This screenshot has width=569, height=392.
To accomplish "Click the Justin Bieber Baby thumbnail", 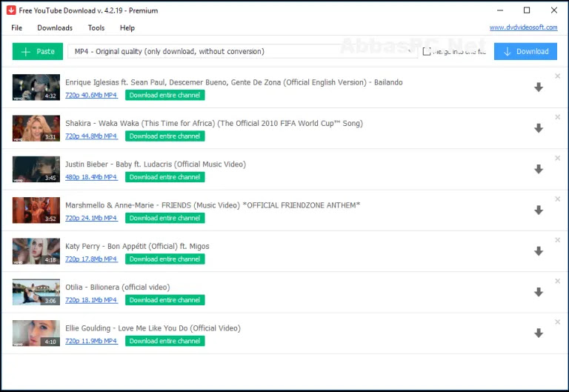I will tap(36, 169).
